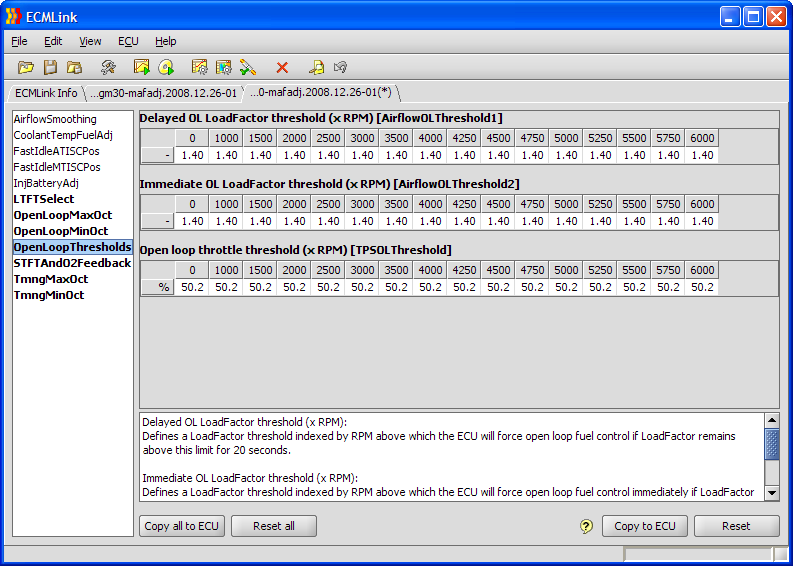Click description scrollbar down arrow

click(771, 492)
